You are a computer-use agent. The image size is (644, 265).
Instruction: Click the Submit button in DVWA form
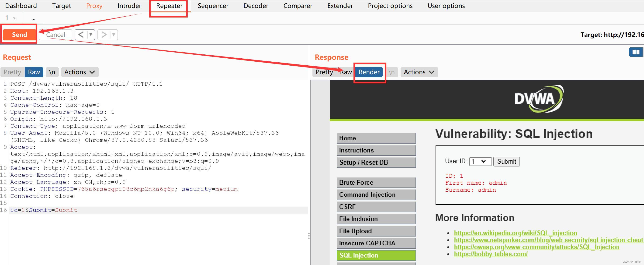506,161
